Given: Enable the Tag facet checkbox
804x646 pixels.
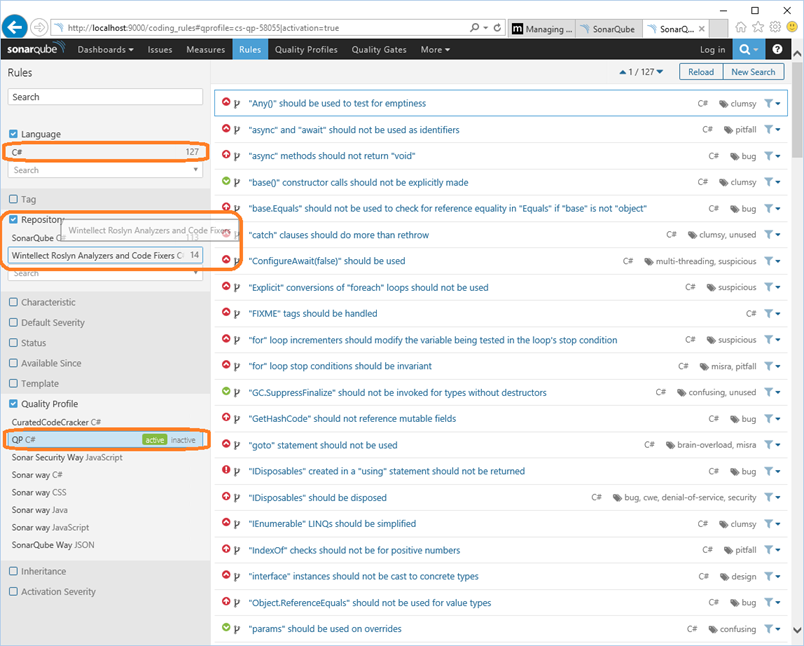Looking at the screenshot, I should coord(13,199).
